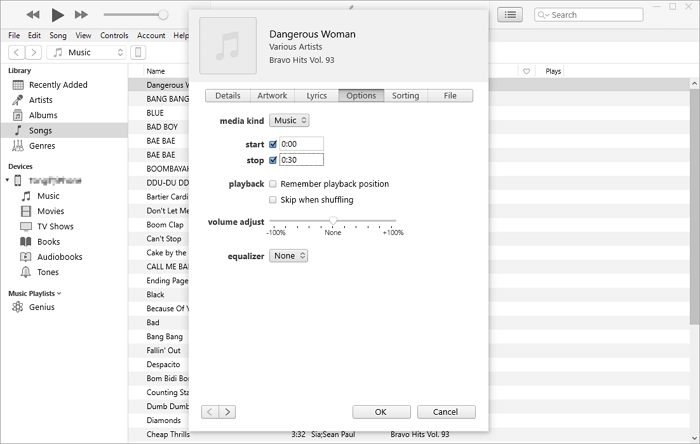Open the Music media picker dropdown
Screen dimensions: 700x444
pyautogui.click(x=87, y=52)
